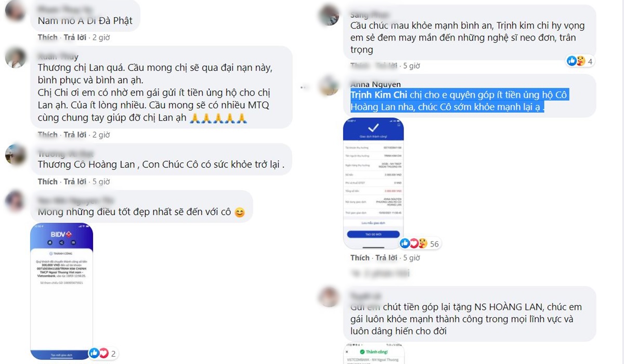Open the Vietcombank 'Thành công' receipt thumbnail
The image size is (624, 364).
coord(374,354)
